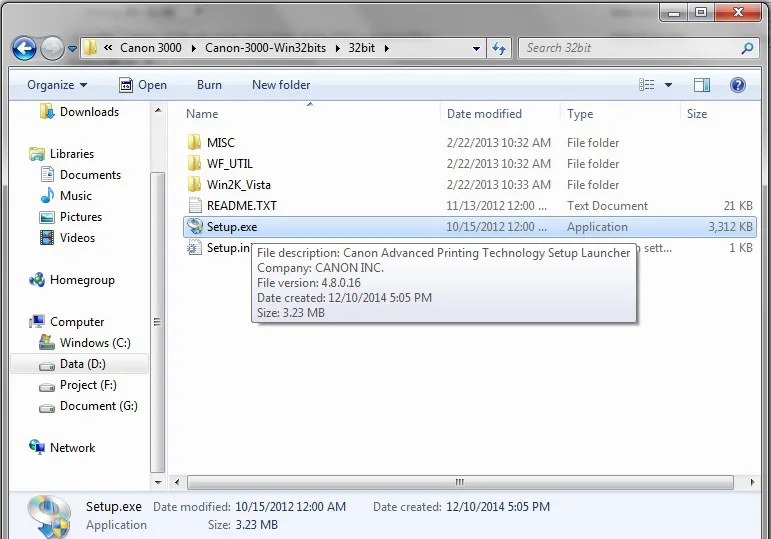Click Burn in the toolbar

[209, 85]
